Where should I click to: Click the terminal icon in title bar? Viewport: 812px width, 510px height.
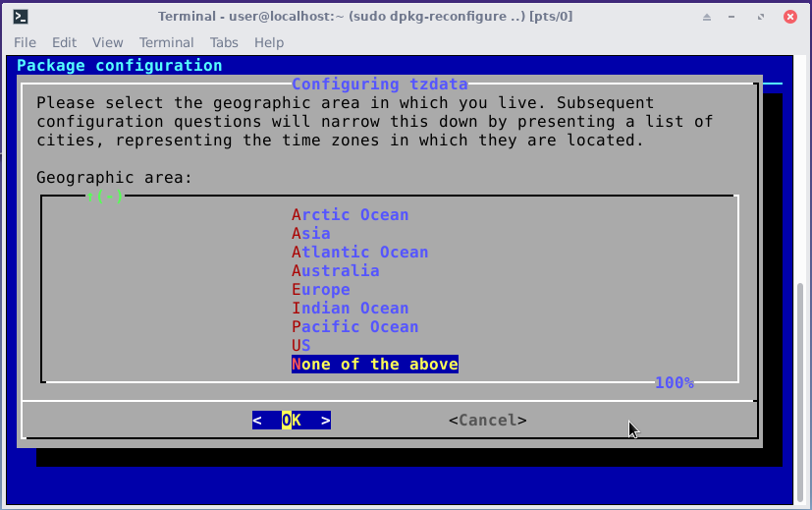pyautogui.click(x=20, y=17)
